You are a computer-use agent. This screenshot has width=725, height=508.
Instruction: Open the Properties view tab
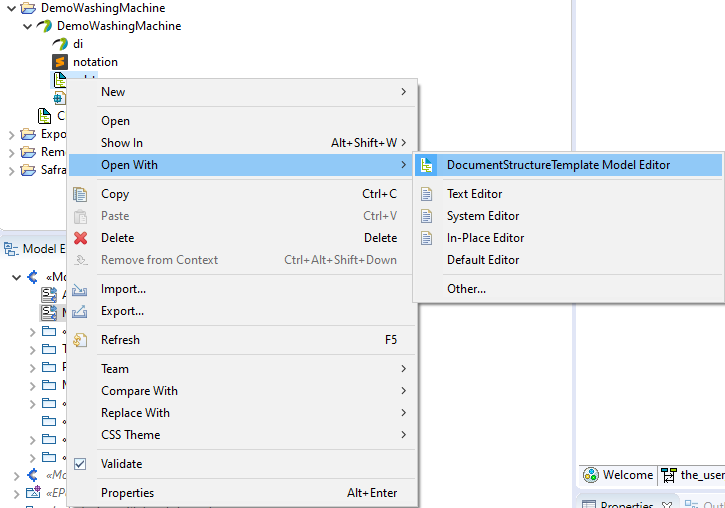click(x=627, y=503)
